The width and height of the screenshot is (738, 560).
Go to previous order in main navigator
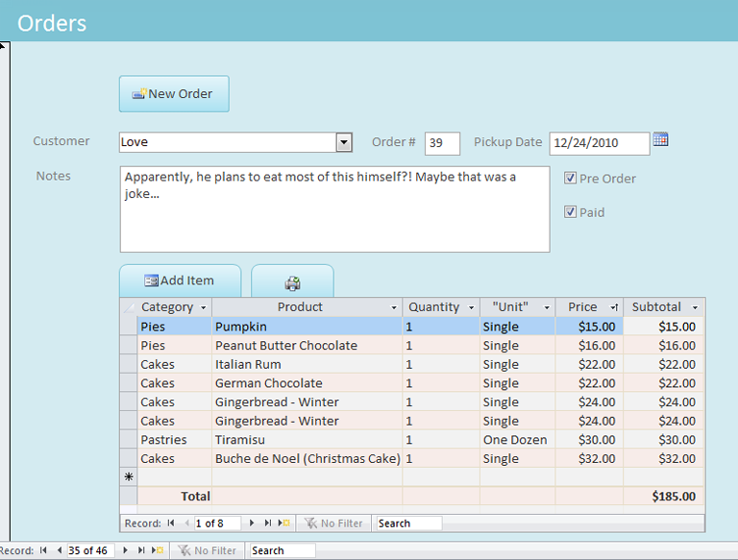58,550
